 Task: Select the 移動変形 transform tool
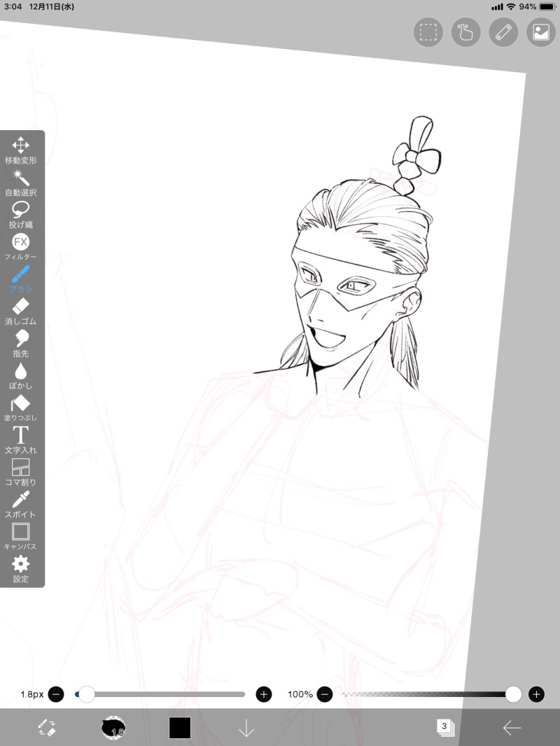[20, 150]
